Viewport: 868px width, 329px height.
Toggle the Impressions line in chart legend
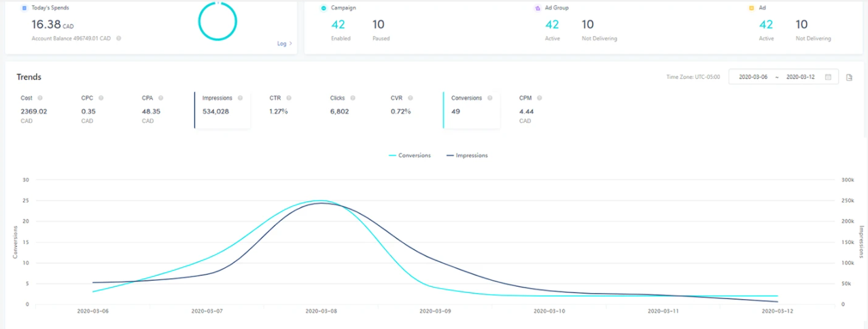click(467, 156)
